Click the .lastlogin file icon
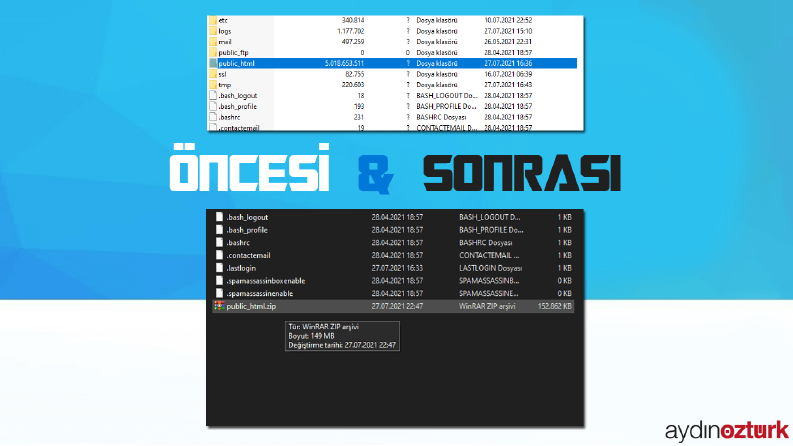793x446 pixels. click(219, 268)
